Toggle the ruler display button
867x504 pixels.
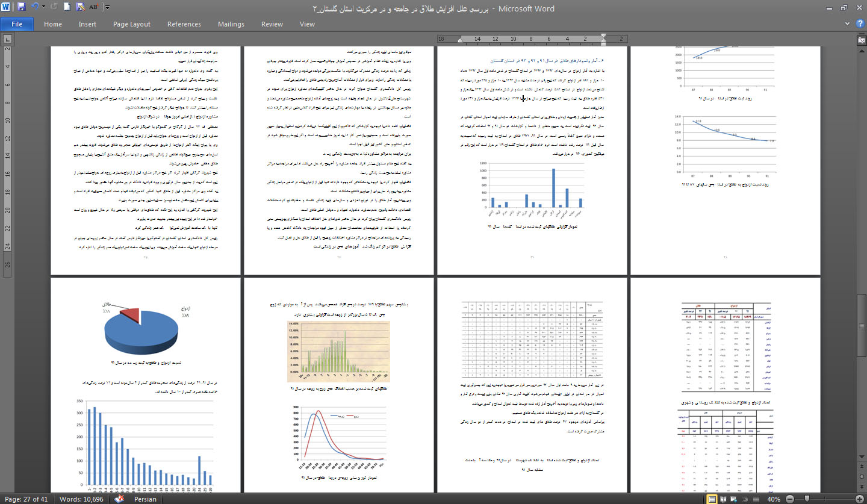tap(861, 40)
